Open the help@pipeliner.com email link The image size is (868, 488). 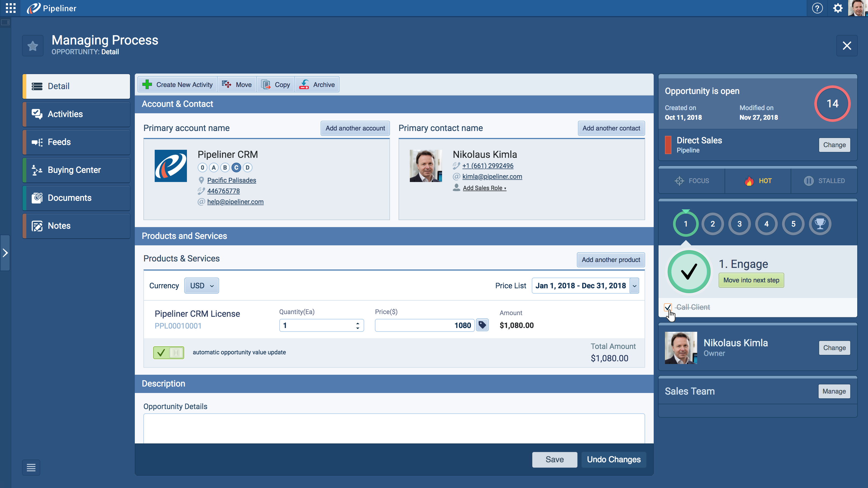(235, 202)
